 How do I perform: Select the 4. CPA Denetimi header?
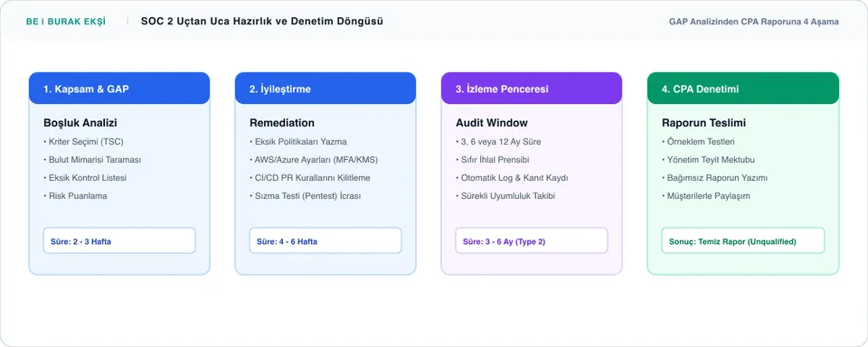click(x=743, y=89)
